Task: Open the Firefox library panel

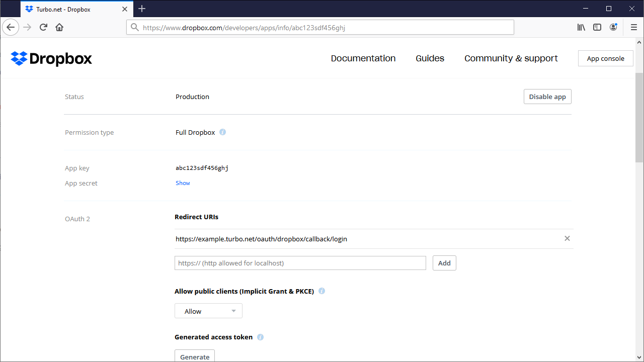Action: (581, 27)
